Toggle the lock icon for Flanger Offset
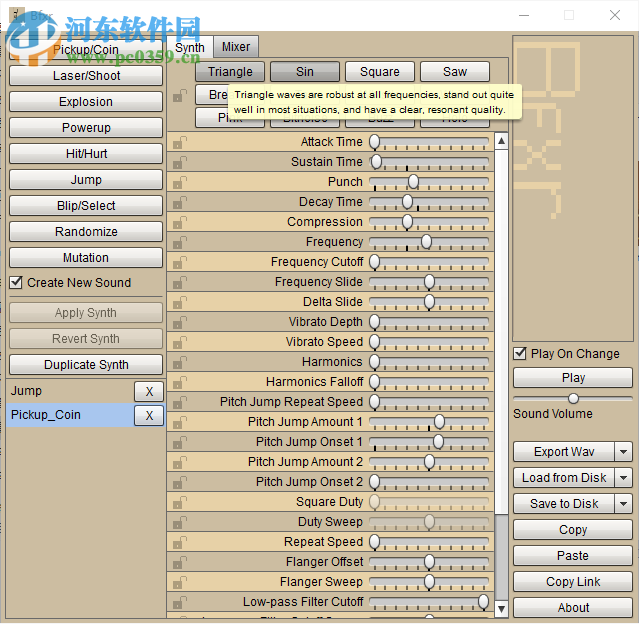Screen dimensions: 639x624 tap(179, 562)
